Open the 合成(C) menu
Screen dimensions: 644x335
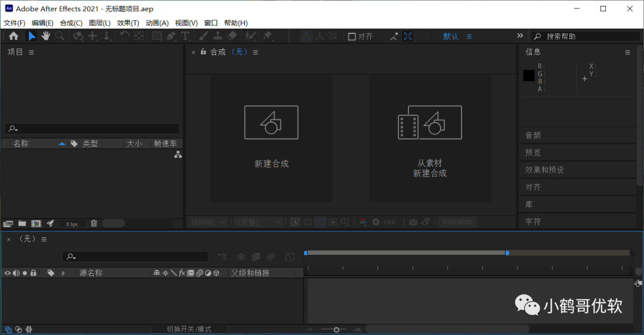(x=71, y=23)
